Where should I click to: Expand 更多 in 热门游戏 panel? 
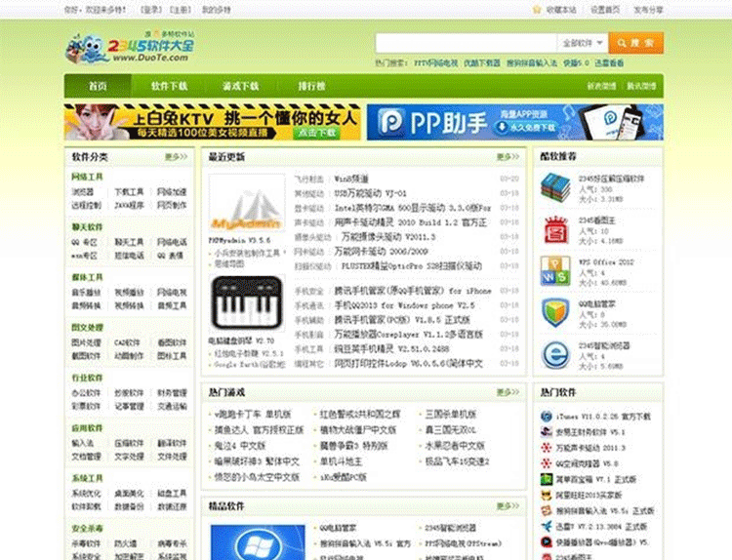click(x=508, y=392)
